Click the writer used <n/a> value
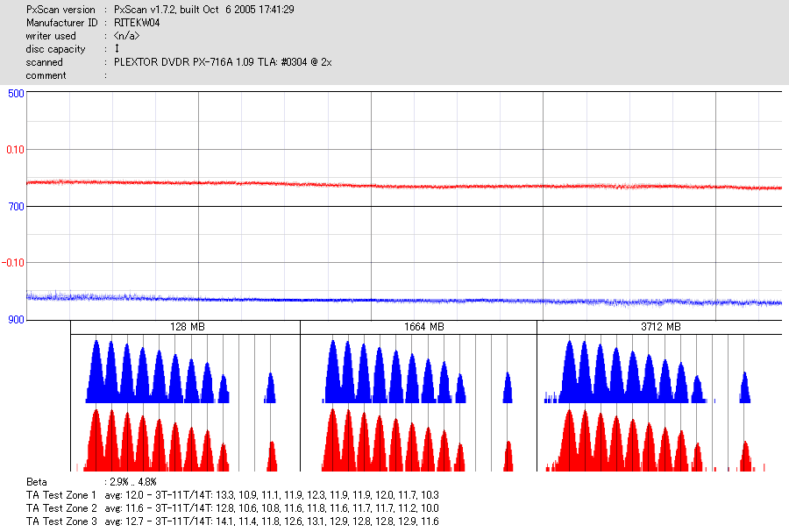 pyautogui.click(x=126, y=36)
